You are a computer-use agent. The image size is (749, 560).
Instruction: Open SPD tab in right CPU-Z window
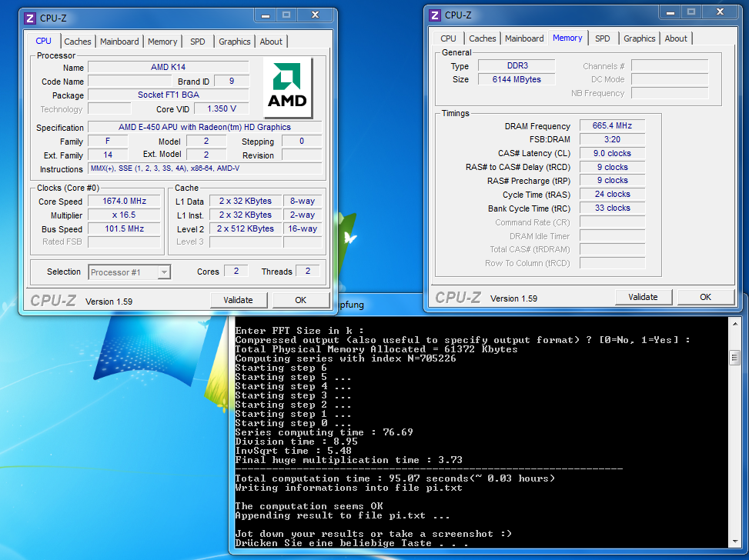pos(603,38)
